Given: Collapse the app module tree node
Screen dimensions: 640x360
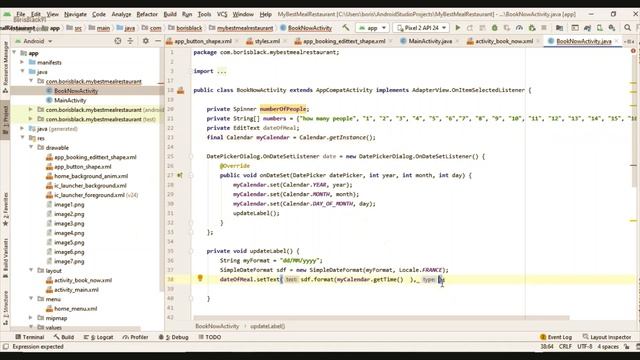Looking at the screenshot, I should 15,53.
